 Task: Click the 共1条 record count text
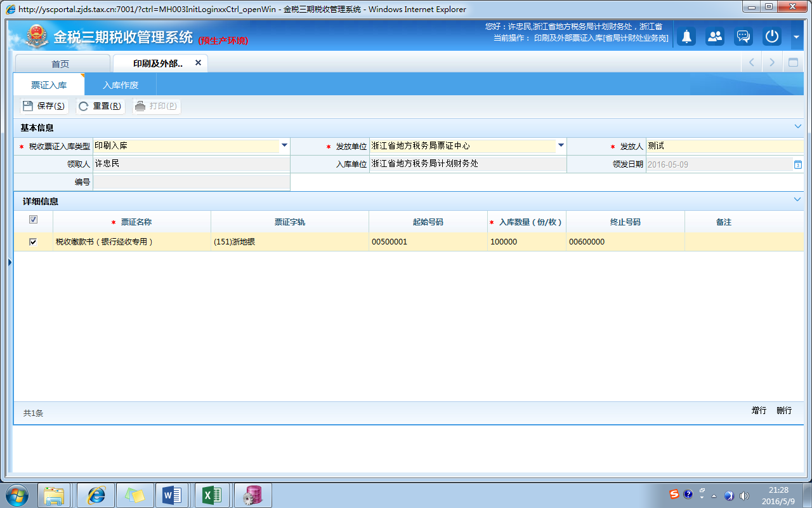pyautogui.click(x=33, y=413)
